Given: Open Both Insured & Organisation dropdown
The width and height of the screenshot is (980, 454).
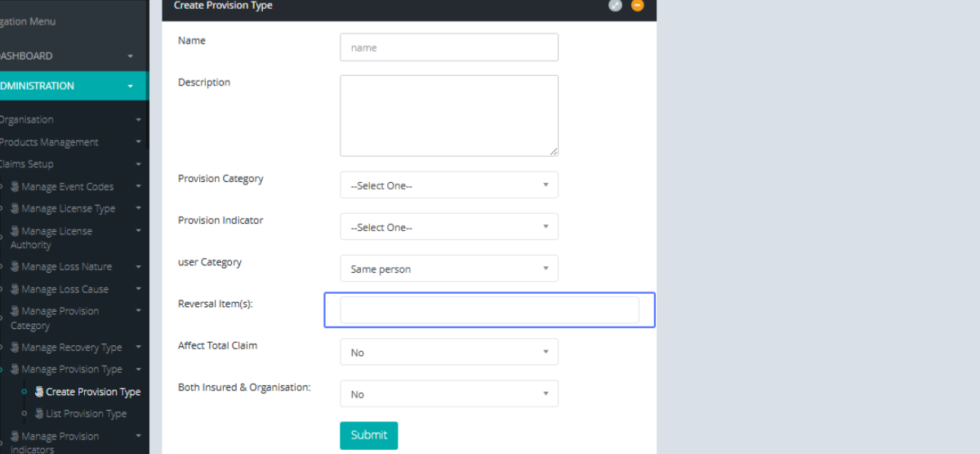Looking at the screenshot, I should 448,394.
